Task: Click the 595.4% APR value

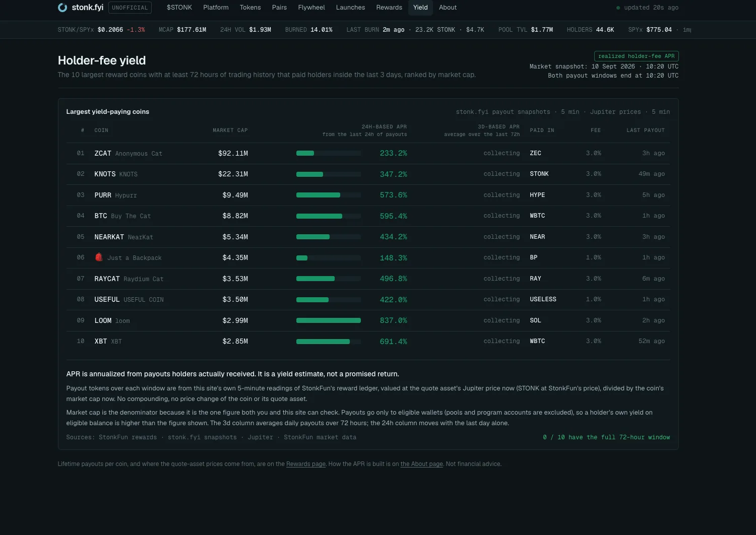Action: tap(393, 216)
